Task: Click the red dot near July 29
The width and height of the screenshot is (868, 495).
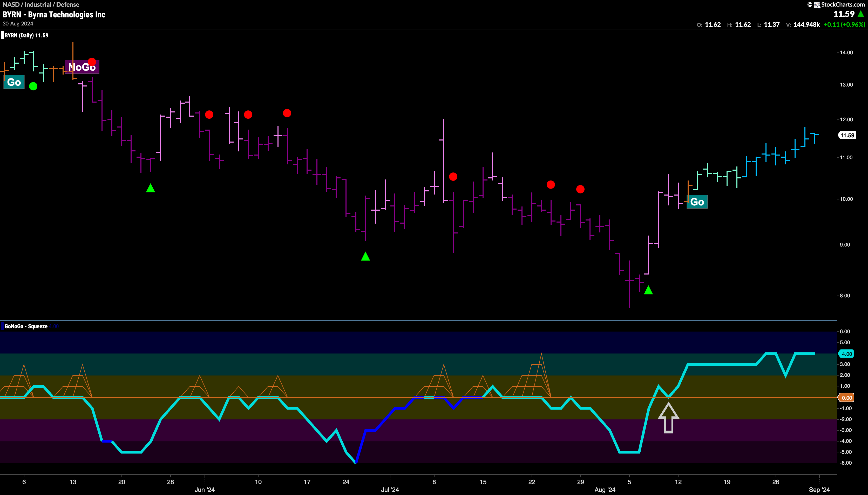Action: [580, 189]
